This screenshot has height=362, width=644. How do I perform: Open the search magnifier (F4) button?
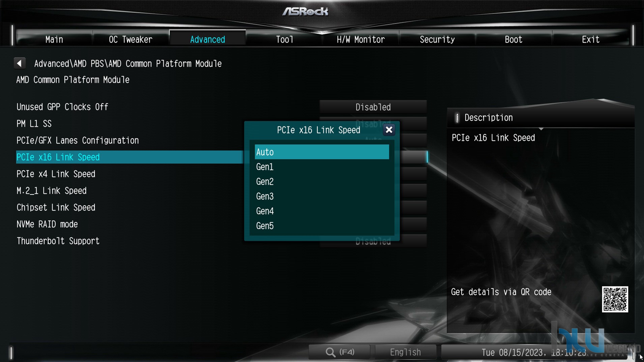(x=340, y=352)
